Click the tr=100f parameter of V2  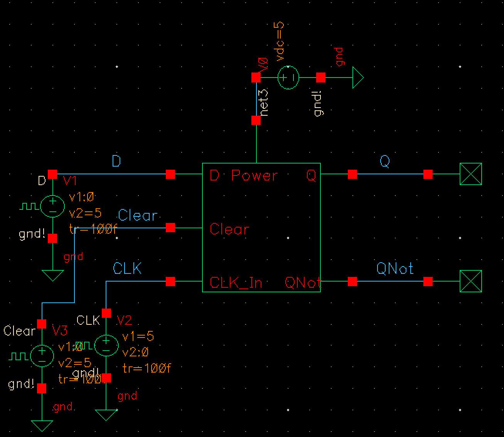147,368
